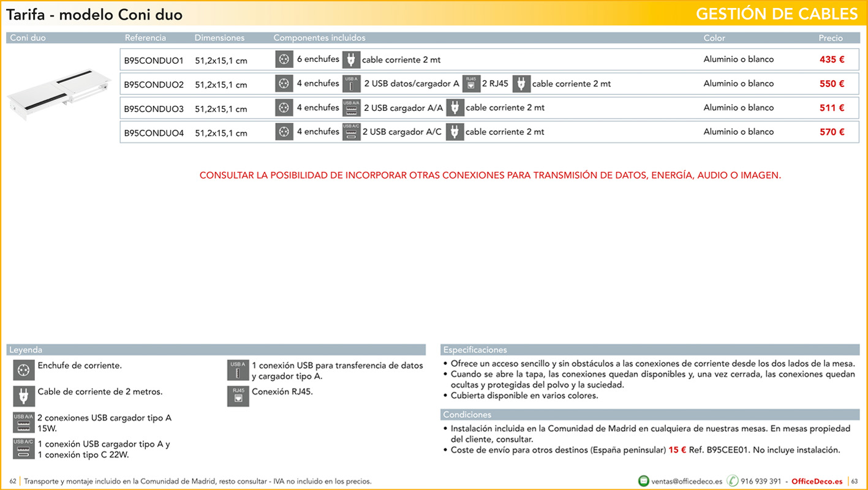
Task: Select the legend USB A/C charger icon
Action: [x=24, y=449]
